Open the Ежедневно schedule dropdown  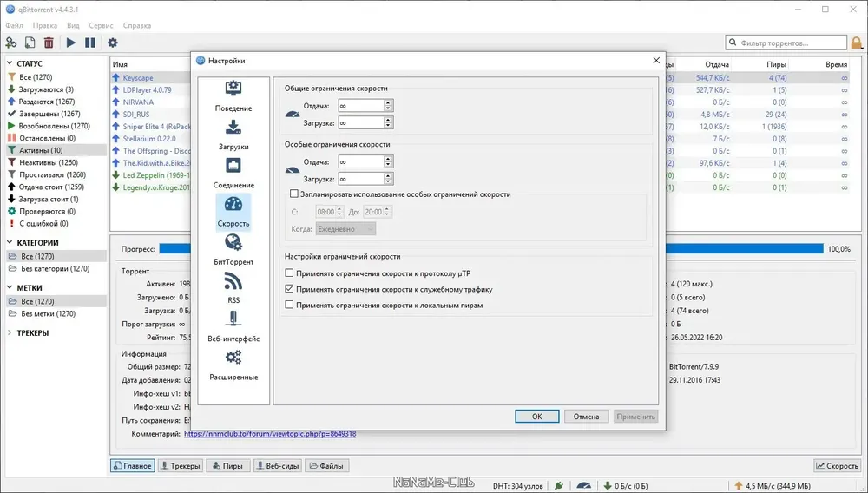coord(345,228)
